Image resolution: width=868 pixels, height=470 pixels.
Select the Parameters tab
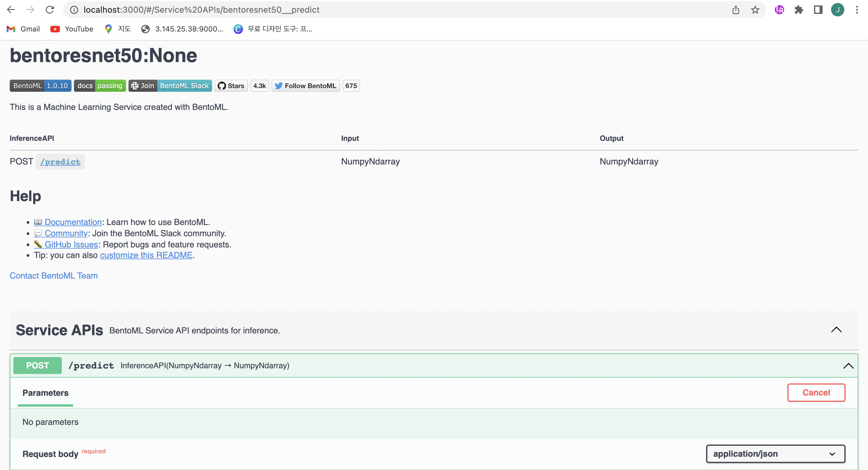click(45, 393)
